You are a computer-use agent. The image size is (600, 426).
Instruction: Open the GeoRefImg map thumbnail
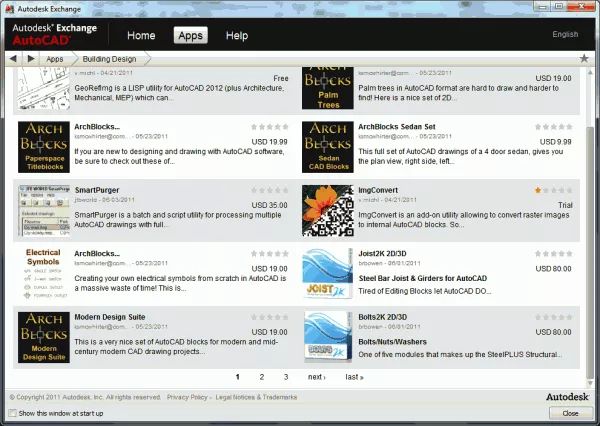pyautogui.click(x=44, y=88)
